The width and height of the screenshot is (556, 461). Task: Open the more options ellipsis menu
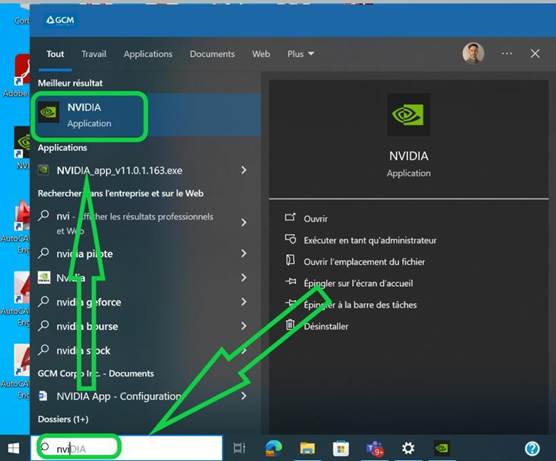[x=506, y=53]
